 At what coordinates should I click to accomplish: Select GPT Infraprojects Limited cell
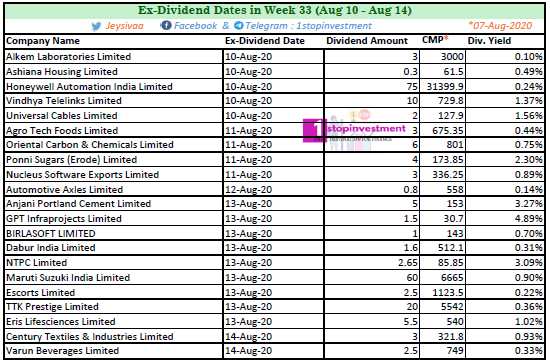114,219
